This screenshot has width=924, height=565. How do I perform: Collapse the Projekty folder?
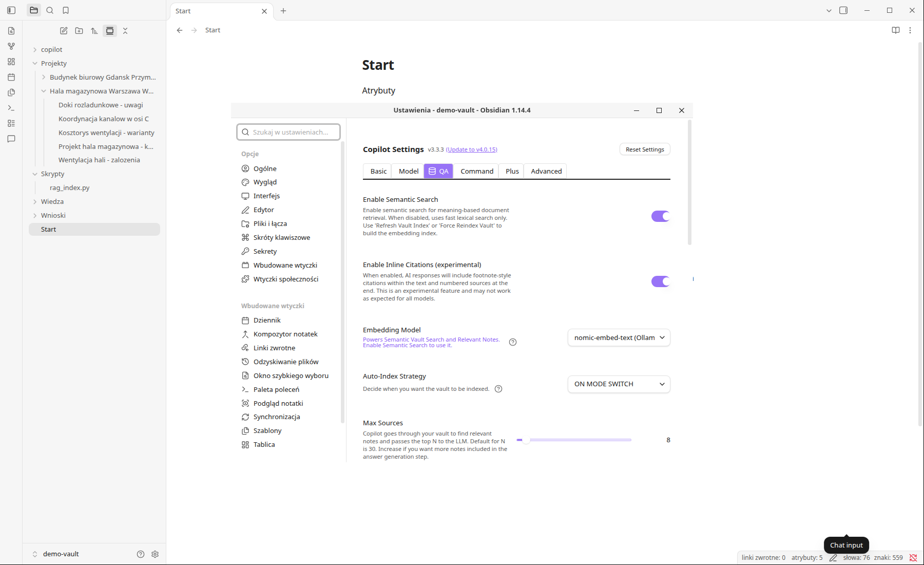pos(35,64)
